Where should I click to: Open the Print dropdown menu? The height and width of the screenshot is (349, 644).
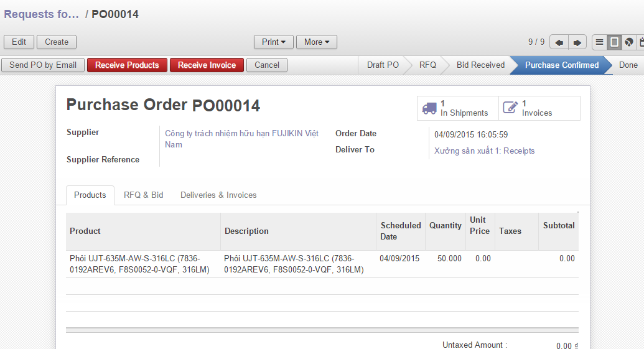(273, 42)
